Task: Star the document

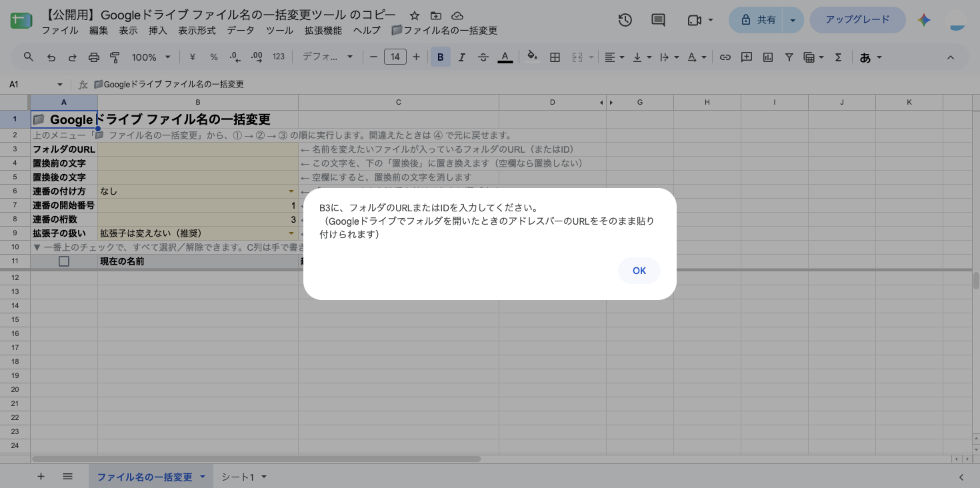Action: click(414, 15)
